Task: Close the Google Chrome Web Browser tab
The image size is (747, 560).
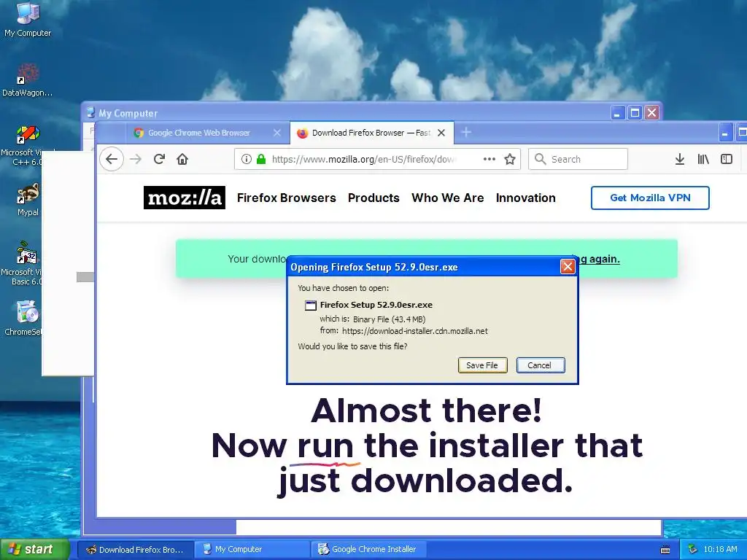Action: [x=276, y=133]
